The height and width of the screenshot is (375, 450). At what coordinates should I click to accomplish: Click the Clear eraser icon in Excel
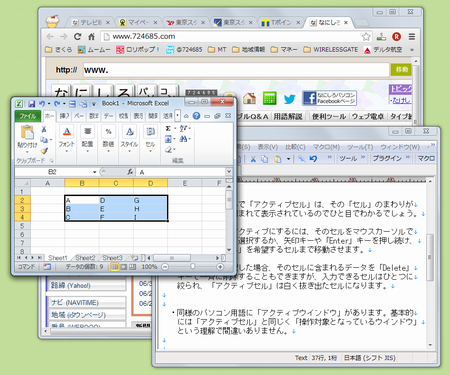168,150
